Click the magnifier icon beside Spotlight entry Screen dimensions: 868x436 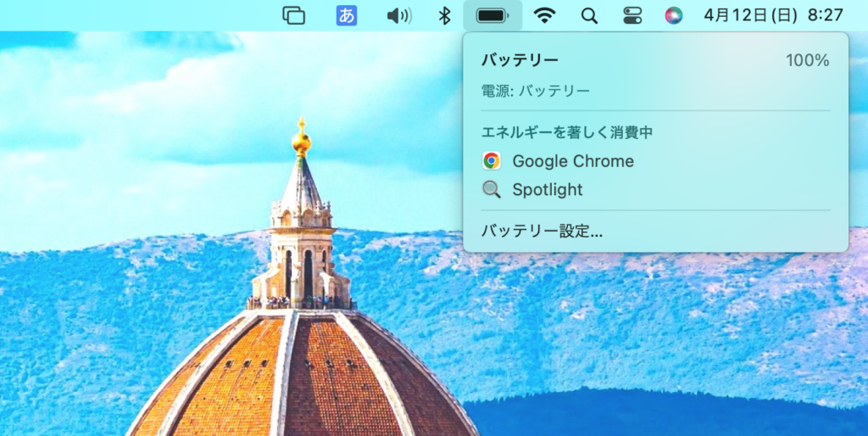(492, 189)
